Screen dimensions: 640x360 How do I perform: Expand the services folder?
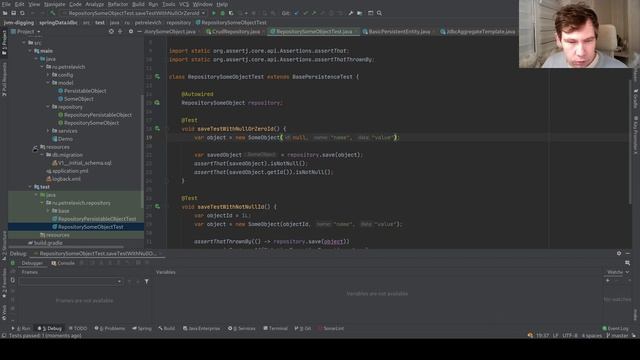click(x=48, y=131)
